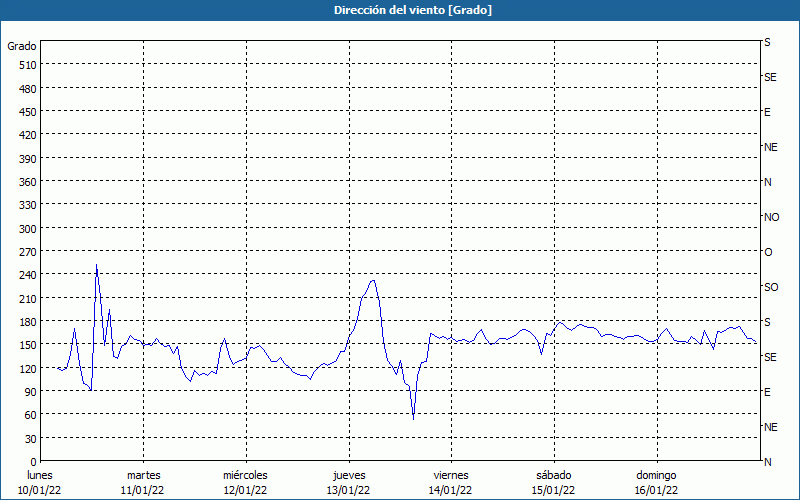Click the 240 y-axis value
This screenshot has width=800, height=500.
click(x=28, y=275)
